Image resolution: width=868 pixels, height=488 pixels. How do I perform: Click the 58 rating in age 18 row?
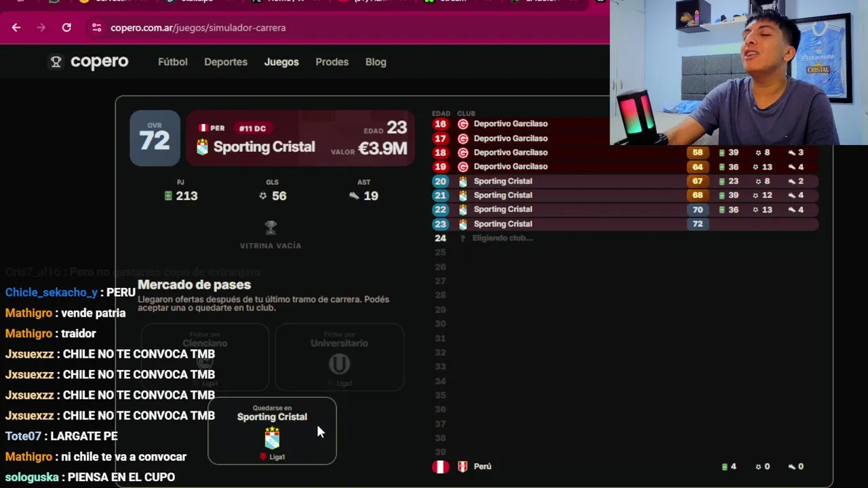697,152
